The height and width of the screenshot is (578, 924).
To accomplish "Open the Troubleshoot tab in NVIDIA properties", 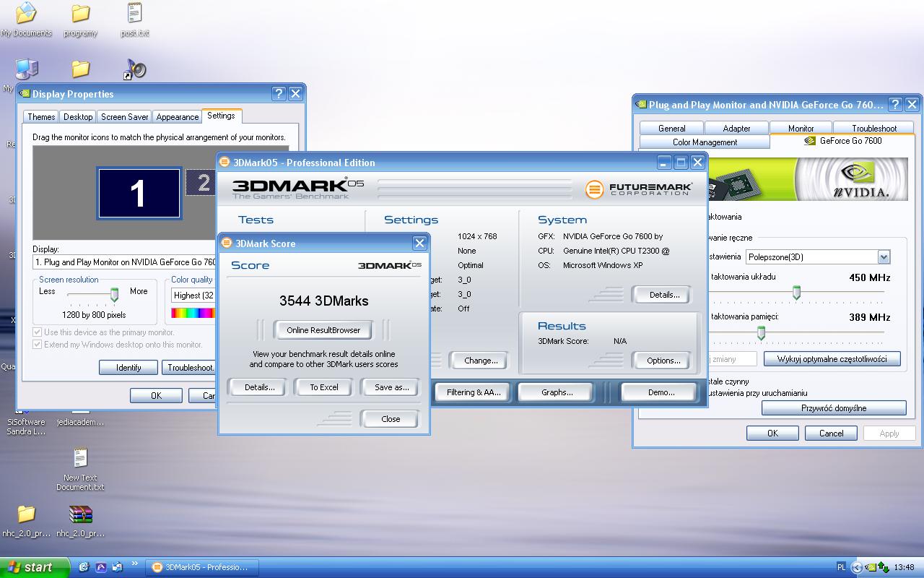I will pos(874,129).
